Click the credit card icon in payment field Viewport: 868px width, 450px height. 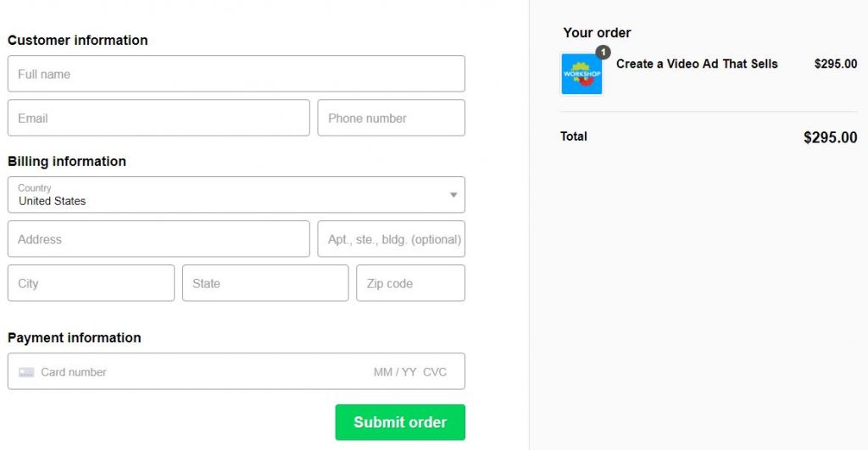[26, 372]
